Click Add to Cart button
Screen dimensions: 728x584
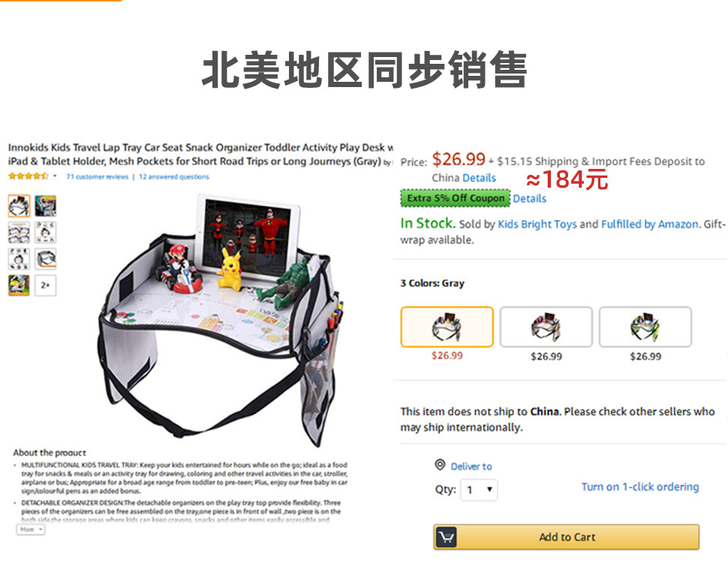pos(567,537)
